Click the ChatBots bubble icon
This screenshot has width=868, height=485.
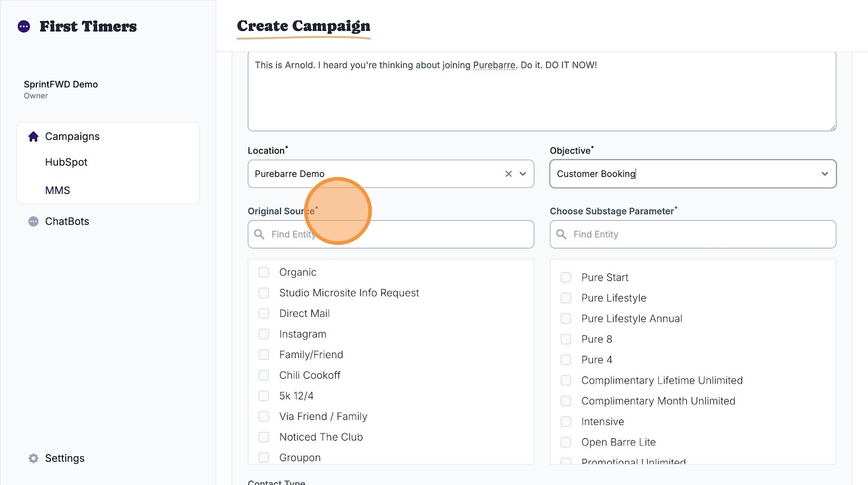pos(34,221)
